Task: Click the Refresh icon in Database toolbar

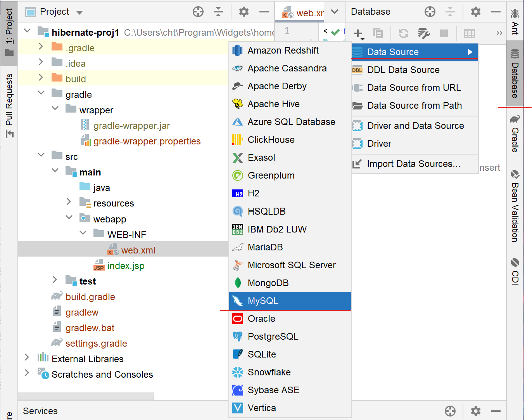Action: pos(404,34)
